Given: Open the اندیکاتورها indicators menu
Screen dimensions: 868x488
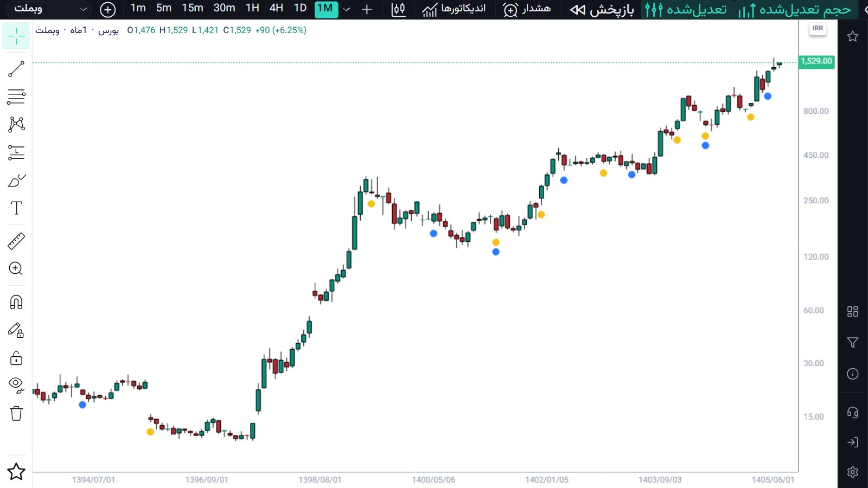Looking at the screenshot, I should pyautogui.click(x=454, y=9).
